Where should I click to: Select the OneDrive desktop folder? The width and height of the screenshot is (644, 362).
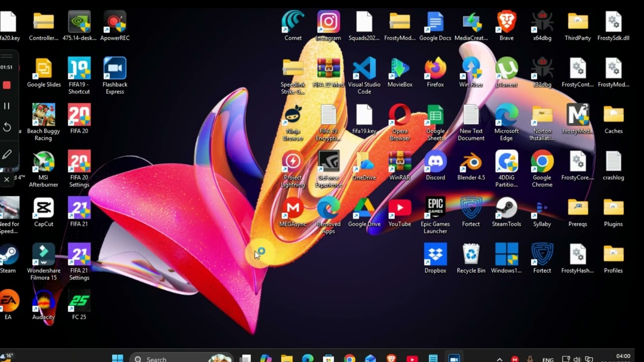(364, 166)
